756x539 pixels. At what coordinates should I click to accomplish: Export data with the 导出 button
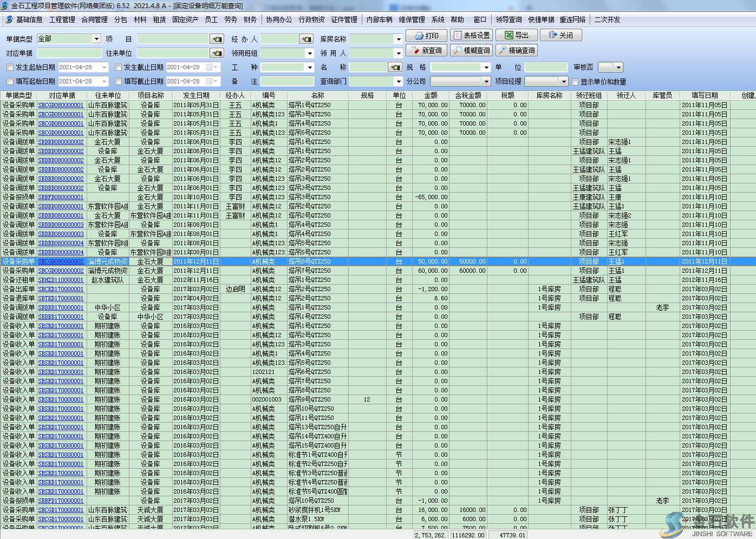(x=517, y=36)
